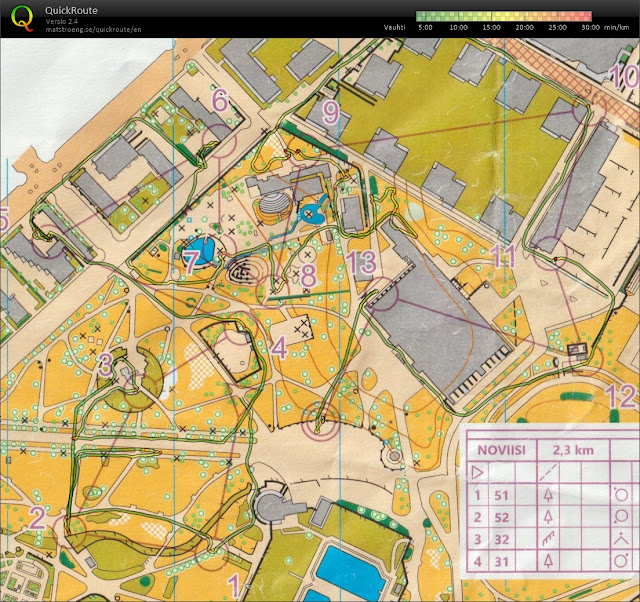The height and width of the screenshot is (602, 640).
Task: Click control number 2 on the map
Action: click(37, 518)
